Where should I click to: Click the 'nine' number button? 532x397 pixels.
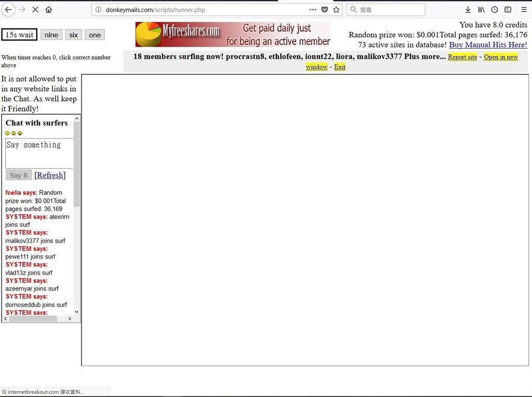[51, 35]
